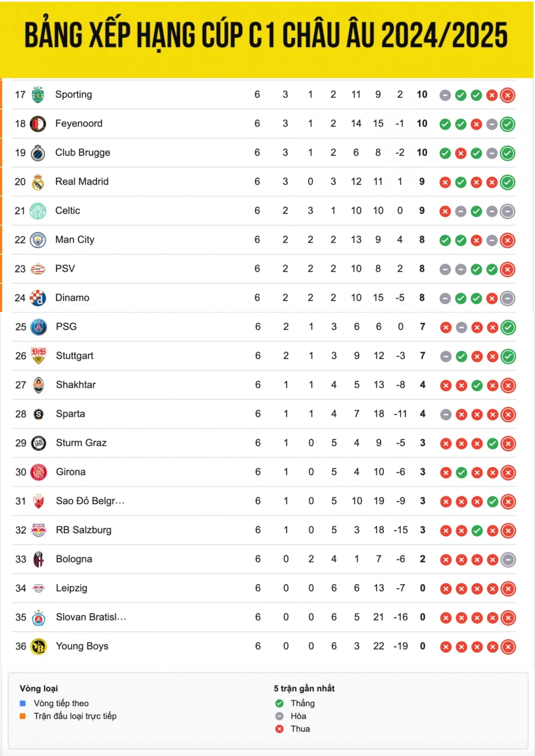535x756 pixels.
Task: Click the Sporting club crest icon
Action: point(38,95)
